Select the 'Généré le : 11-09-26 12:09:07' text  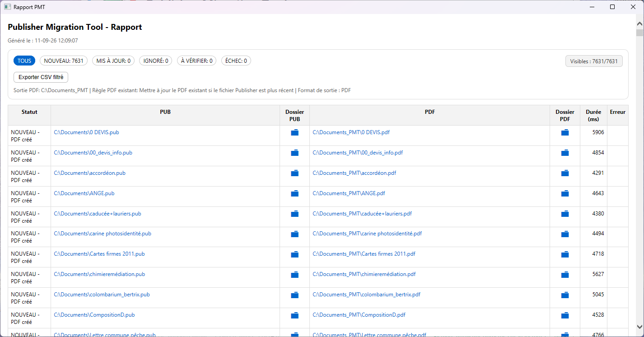pos(43,41)
